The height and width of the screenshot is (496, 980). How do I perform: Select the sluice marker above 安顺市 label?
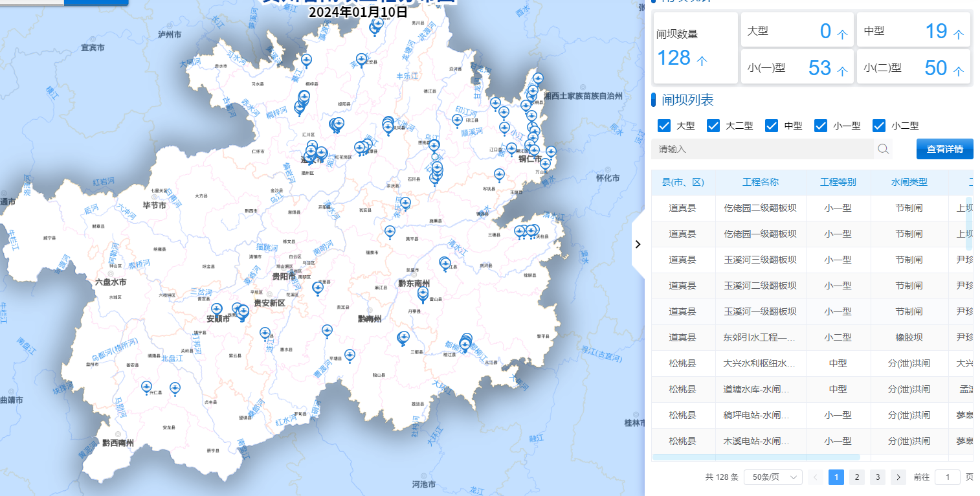tap(217, 310)
